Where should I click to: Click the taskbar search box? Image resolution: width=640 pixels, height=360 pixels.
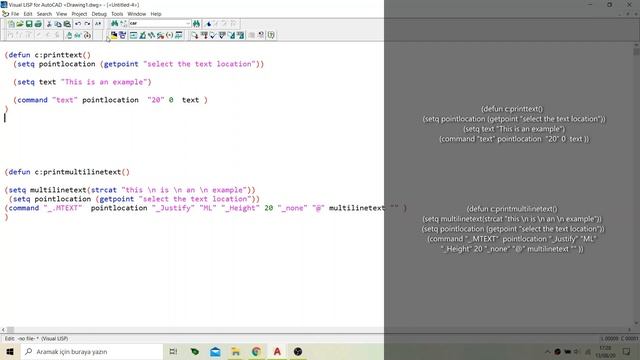[x=91, y=351]
